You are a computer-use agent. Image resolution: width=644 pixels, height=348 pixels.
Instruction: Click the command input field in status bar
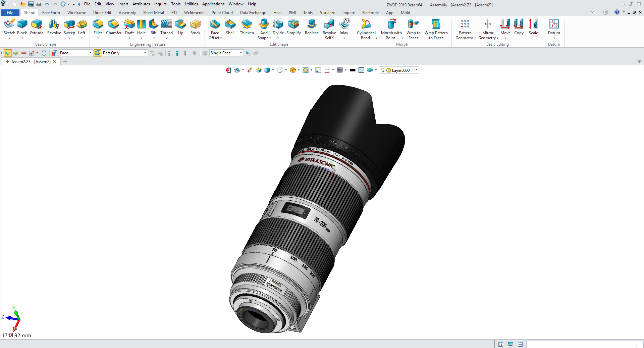[x=584, y=344]
